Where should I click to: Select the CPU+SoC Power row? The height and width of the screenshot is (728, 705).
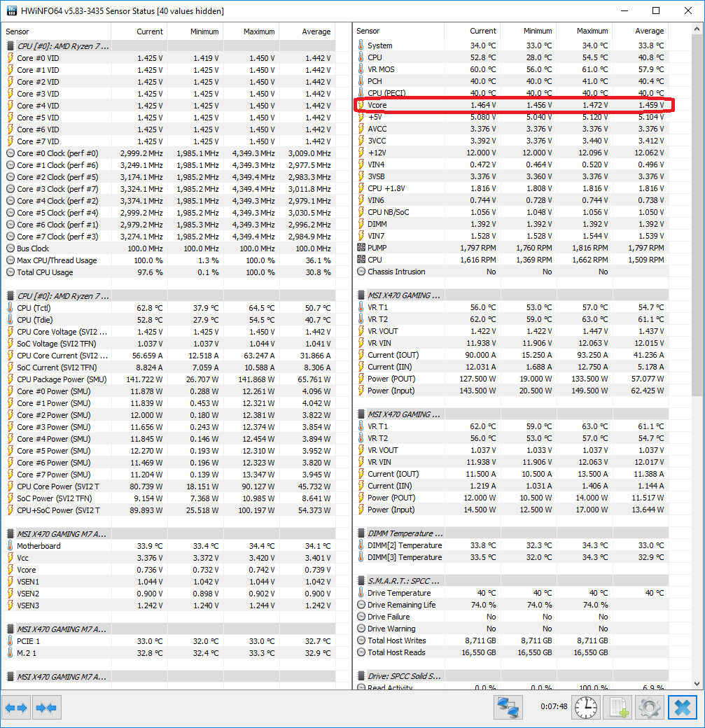point(167,510)
